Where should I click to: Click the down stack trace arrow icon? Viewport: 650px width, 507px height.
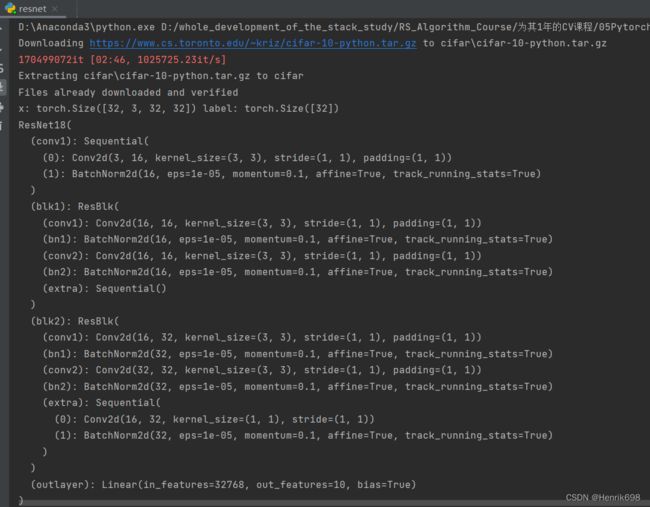pos(2,50)
